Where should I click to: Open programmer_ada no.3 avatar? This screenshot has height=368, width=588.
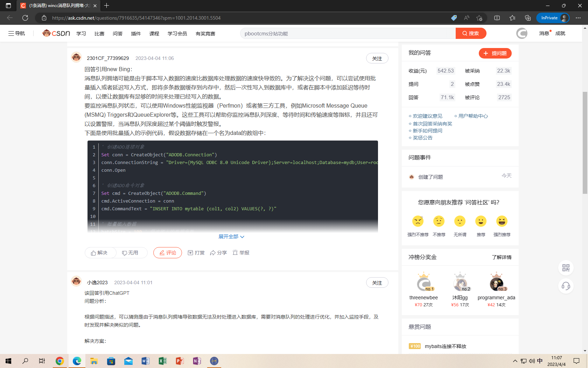pos(496,284)
